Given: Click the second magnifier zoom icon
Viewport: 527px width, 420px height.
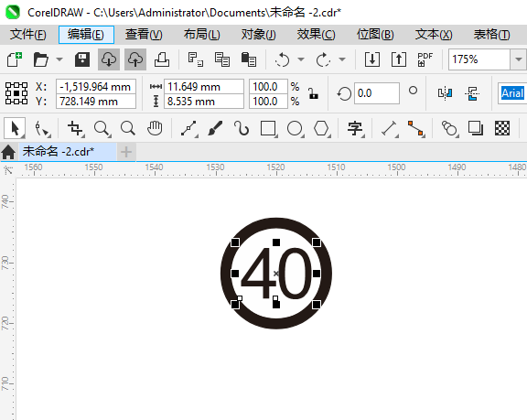Looking at the screenshot, I should 128,128.
